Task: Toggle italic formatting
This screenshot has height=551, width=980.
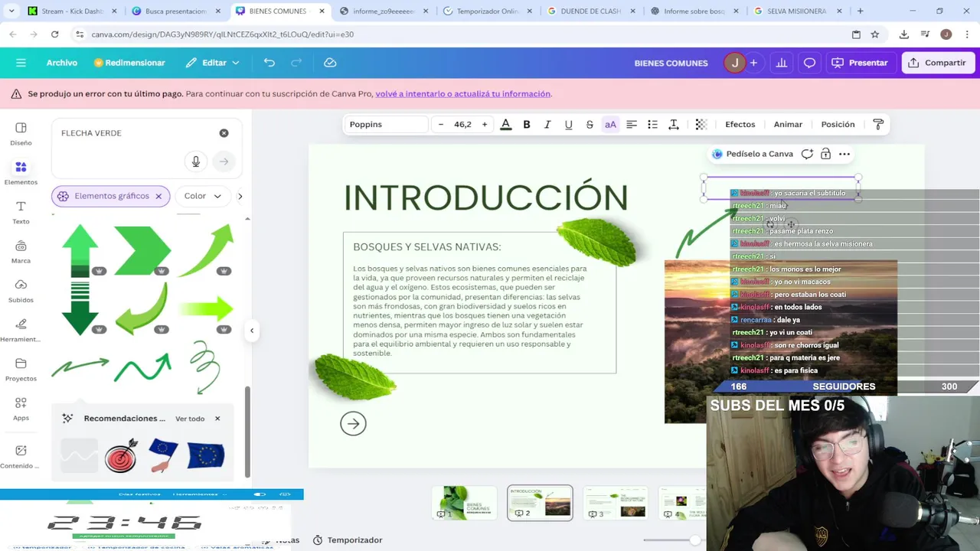Action: (x=547, y=124)
